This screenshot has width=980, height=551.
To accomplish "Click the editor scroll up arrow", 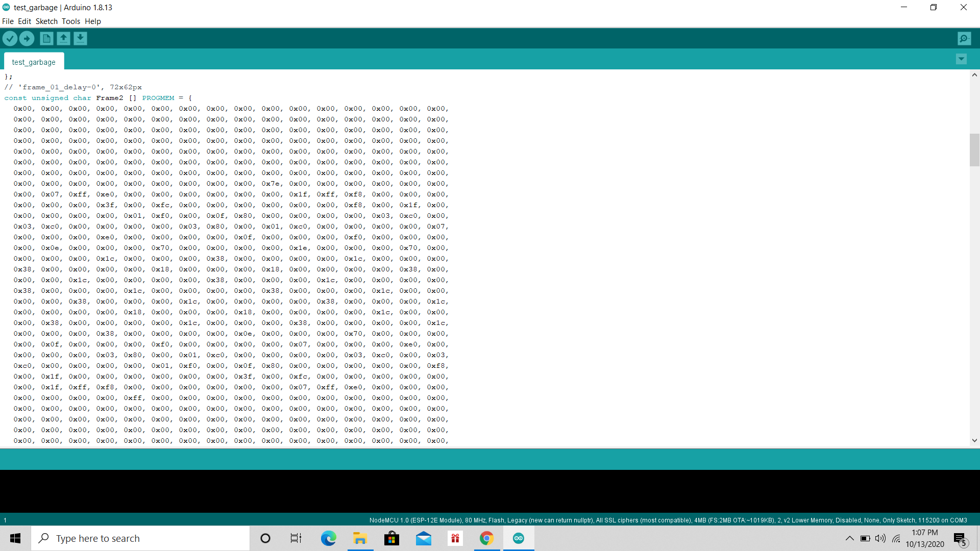I will [974, 75].
